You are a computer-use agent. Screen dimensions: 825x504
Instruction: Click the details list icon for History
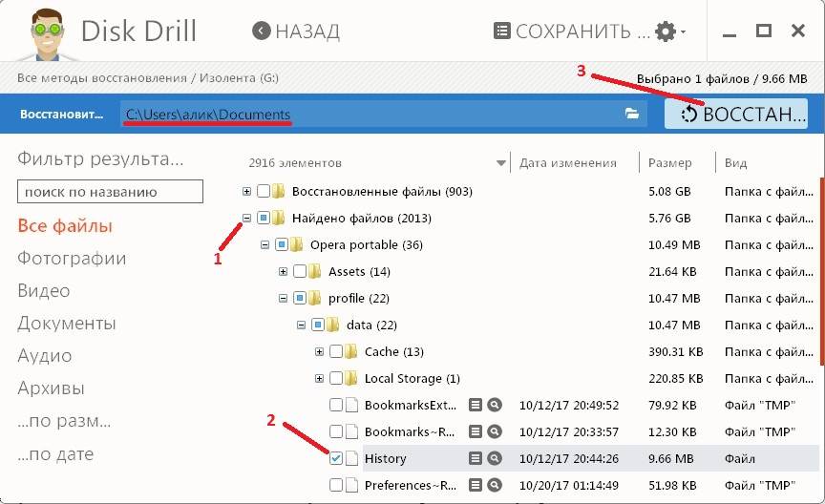coord(476,458)
